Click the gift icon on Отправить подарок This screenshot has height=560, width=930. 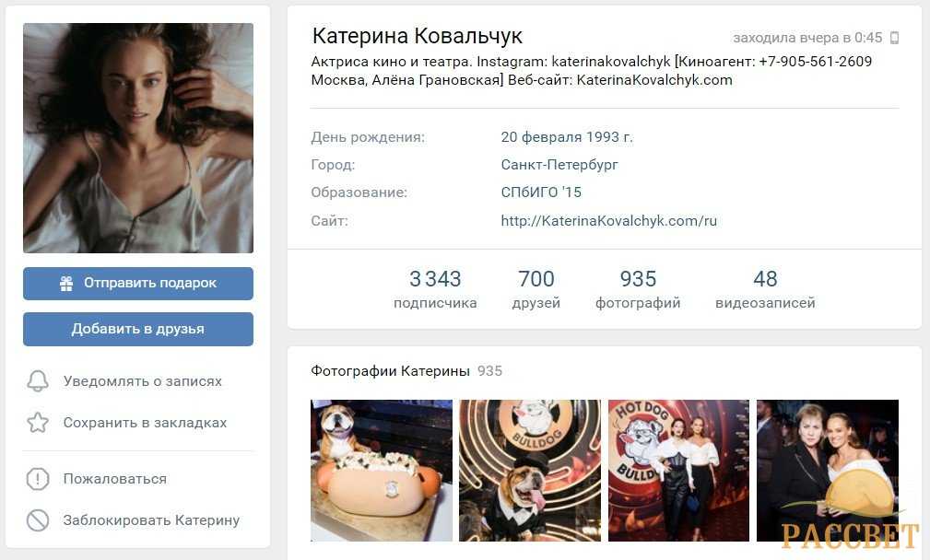(66, 284)
